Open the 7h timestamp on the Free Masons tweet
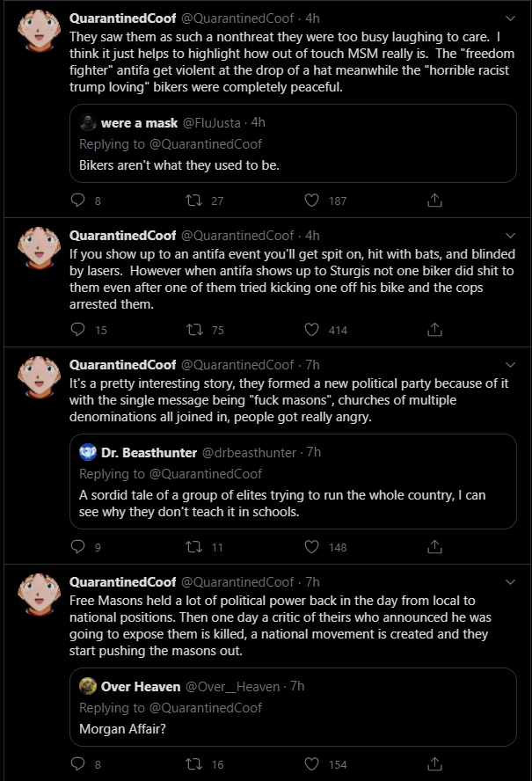This screenshot has height=781, width=532. [x=312, y=581]
